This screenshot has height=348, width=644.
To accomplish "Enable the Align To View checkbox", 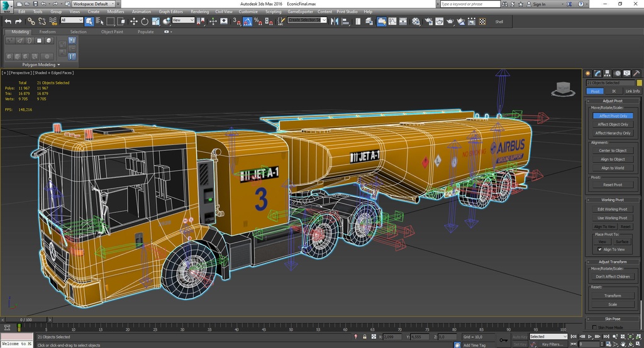I will pos(600,249).
